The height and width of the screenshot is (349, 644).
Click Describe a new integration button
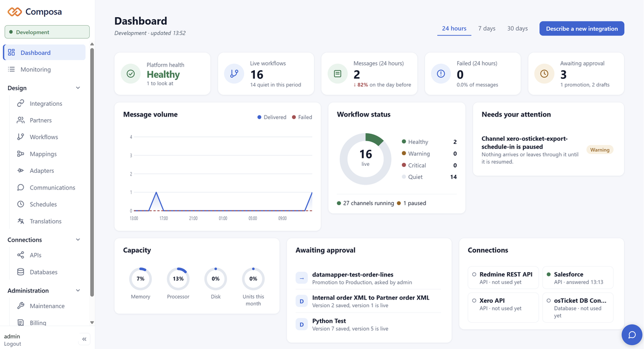coord(582,28)
